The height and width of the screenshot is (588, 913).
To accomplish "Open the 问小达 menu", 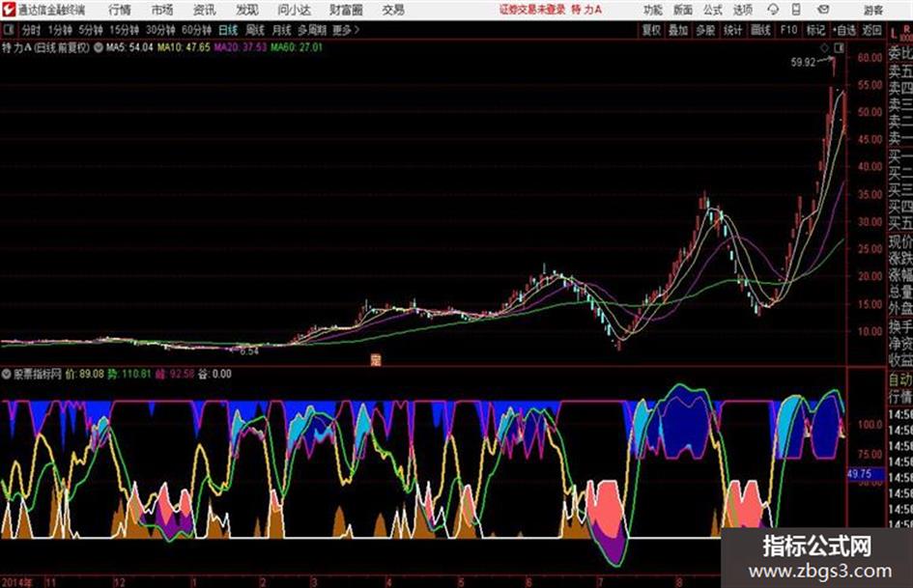I will click(294, 10).
